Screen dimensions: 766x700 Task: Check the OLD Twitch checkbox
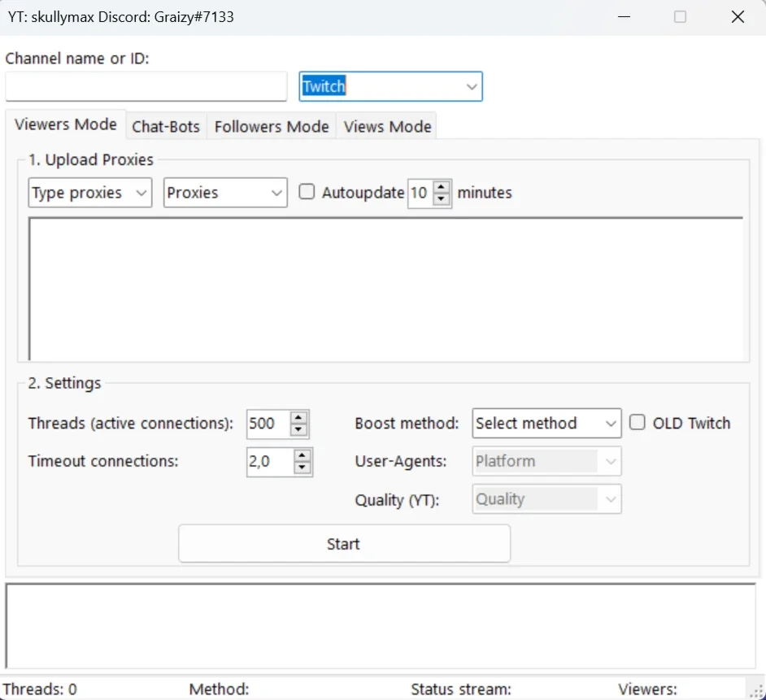(637, 422)
